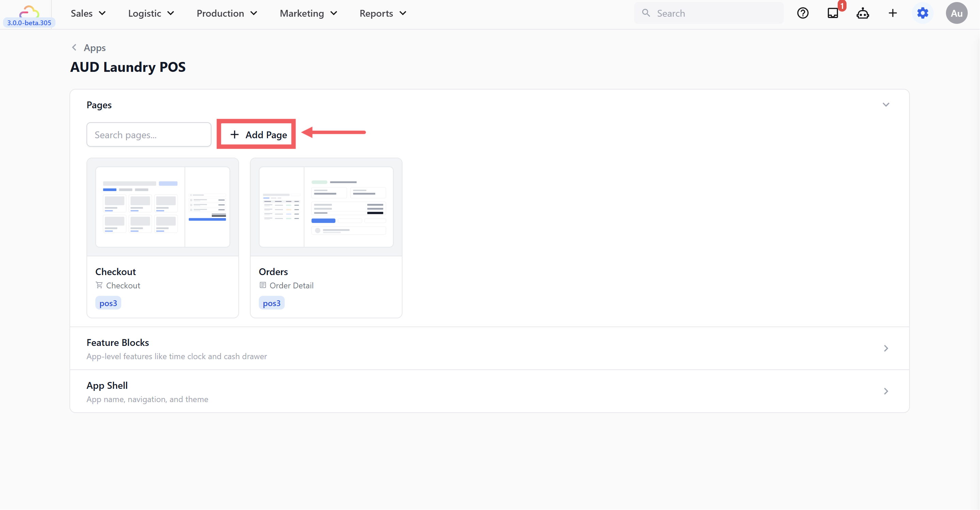Expand the App Shell section

click(x=886, y=391)
